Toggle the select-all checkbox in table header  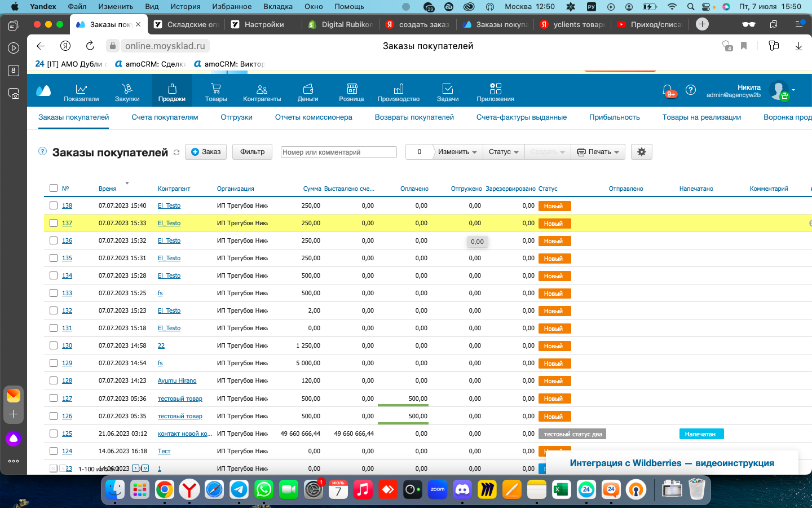54,188
